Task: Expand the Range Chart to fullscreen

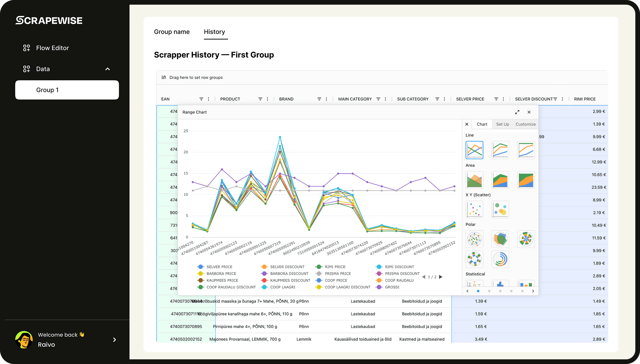Action: point(517,112)
